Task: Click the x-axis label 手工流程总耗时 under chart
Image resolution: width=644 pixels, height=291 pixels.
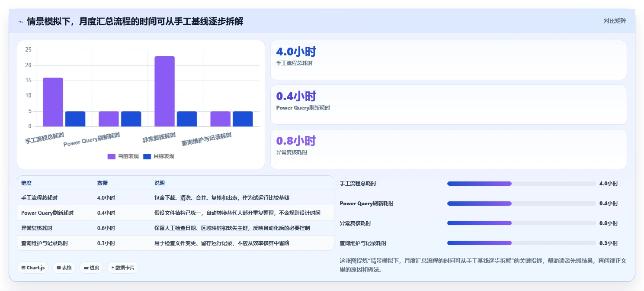Action: pos(45,139)
